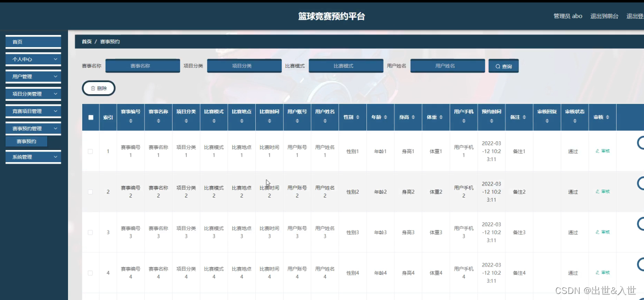
Task: Select the checkbox for row 3
Action: pos(90,233)
